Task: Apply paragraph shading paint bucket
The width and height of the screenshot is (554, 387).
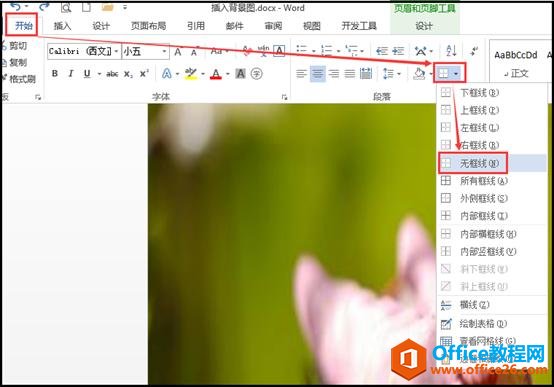Action: tap(419, 74)
